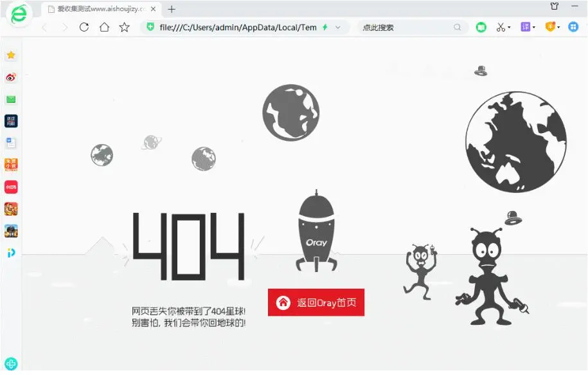This screenshot has height=375, width=588.
Task: Bookmark this page with the star icon
Action: coord(125,27)
